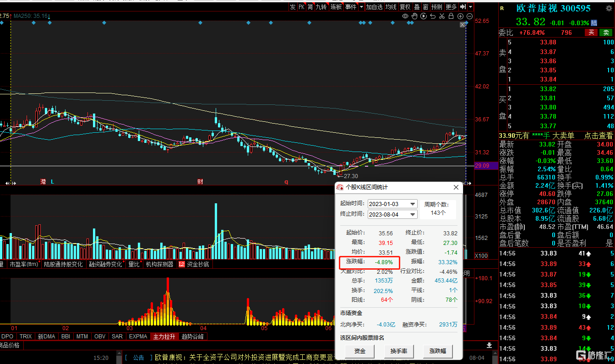
Task: Open dropdown arrow next to 事件
Action: click(x=361, y=7)
